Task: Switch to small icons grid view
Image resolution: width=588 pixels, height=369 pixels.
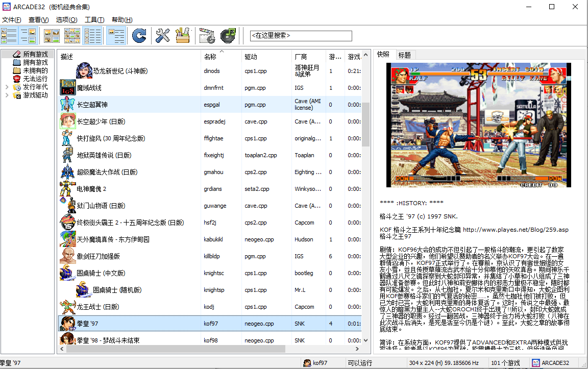Action: (x=72, y=36)
